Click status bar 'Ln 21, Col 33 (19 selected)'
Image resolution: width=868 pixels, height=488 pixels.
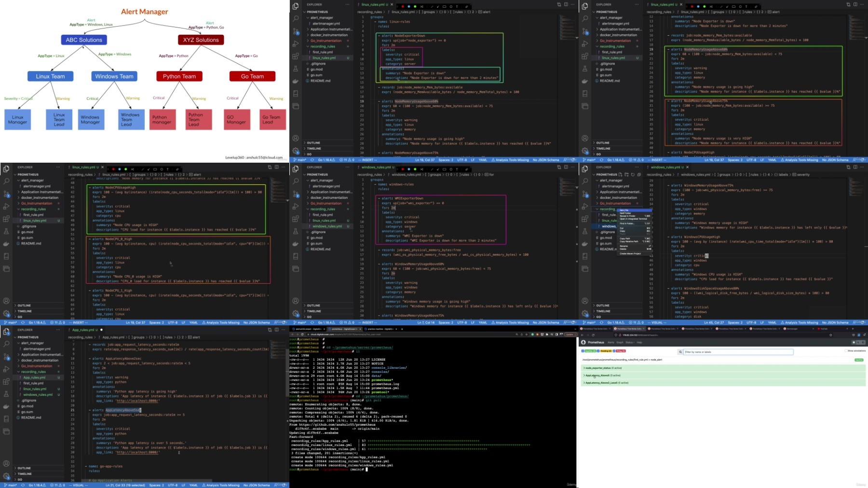[x=125, y=485]
